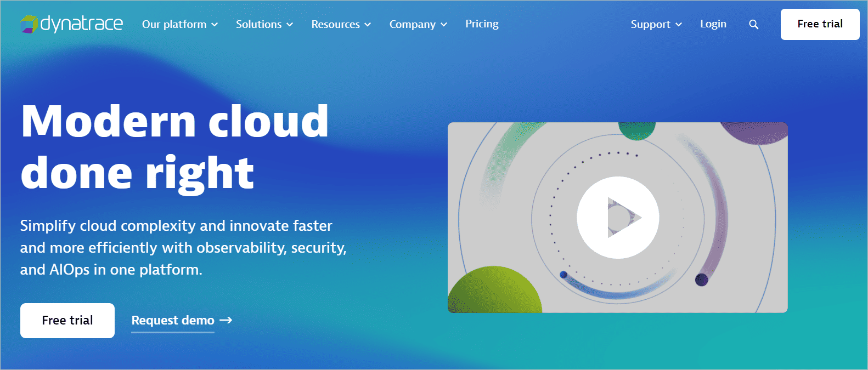Screen dimensions: 868x370
Task: Open the Resources dropdown
Action: [341, 24]
